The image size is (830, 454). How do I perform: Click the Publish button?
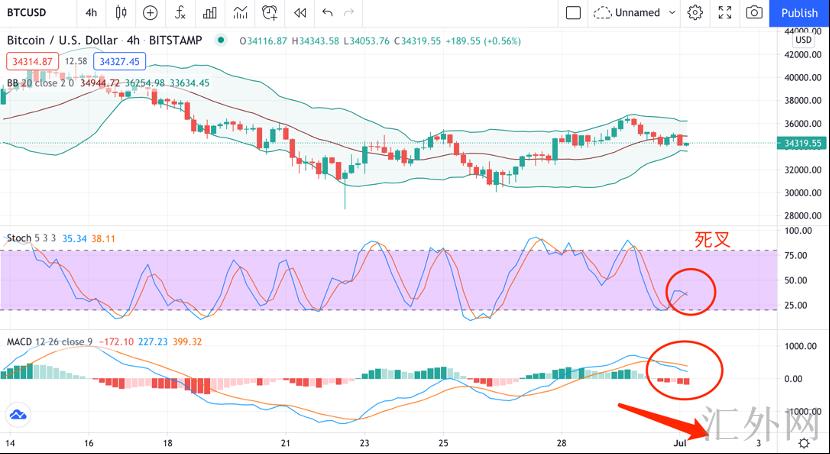pyautogui.click(x=799, y=13)
